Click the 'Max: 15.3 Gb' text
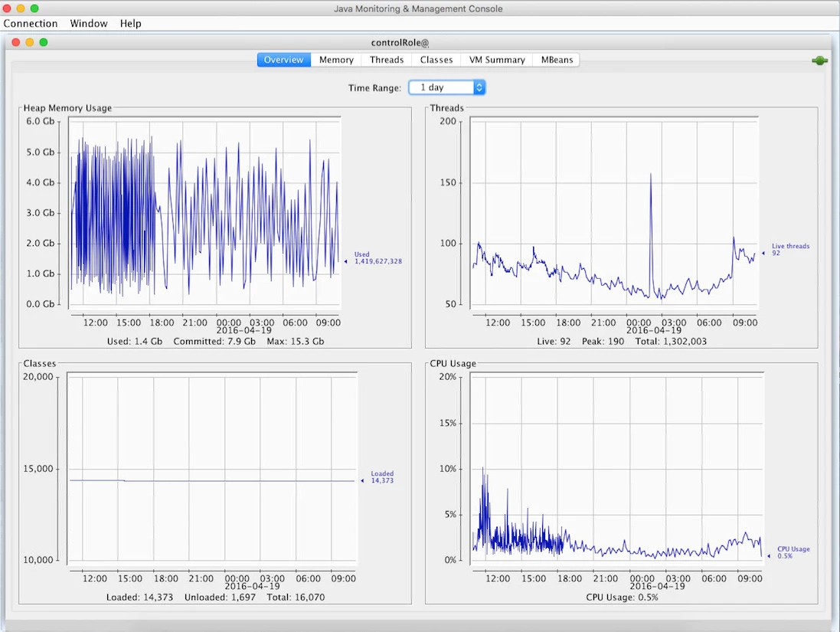The height and width of the screenshot is (632, 840). pyautogui.click(x=295, y=342)
